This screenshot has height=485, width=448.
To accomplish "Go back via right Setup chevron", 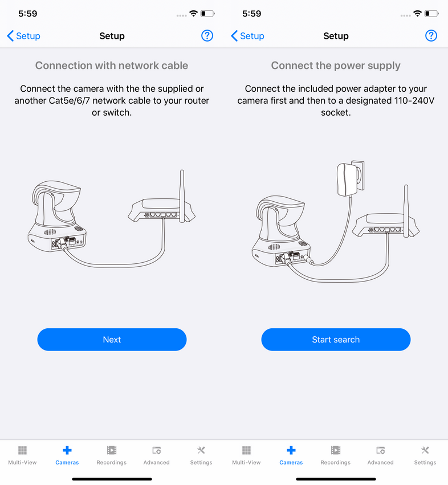I will 247,36.
